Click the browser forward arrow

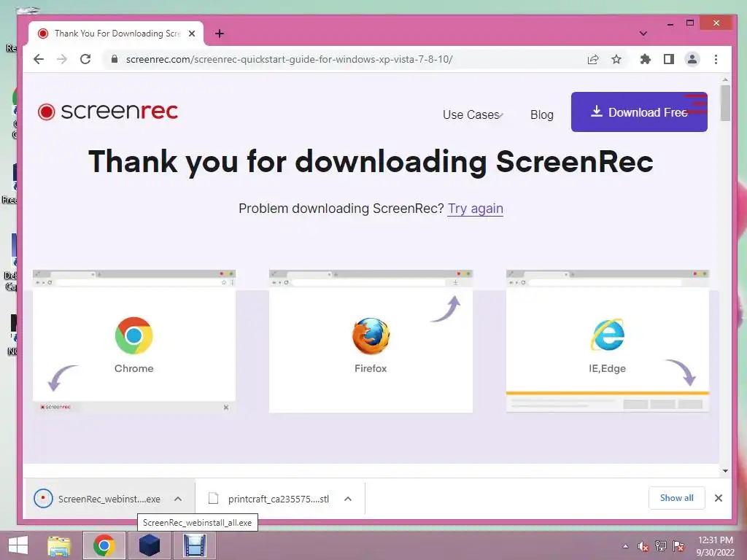coord(62,59)
